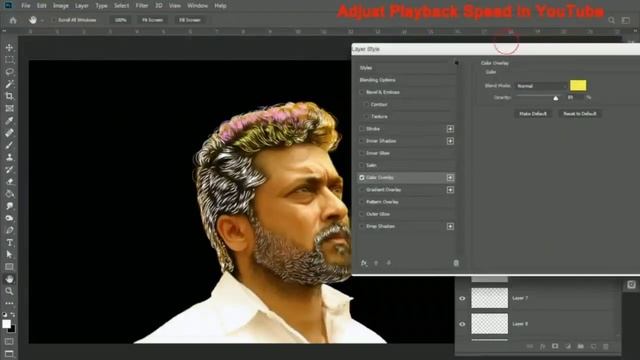Add another Stroke effect with plus icon
Image resolution: width=640 pixels, height=360 pixels.
(450, 129)
